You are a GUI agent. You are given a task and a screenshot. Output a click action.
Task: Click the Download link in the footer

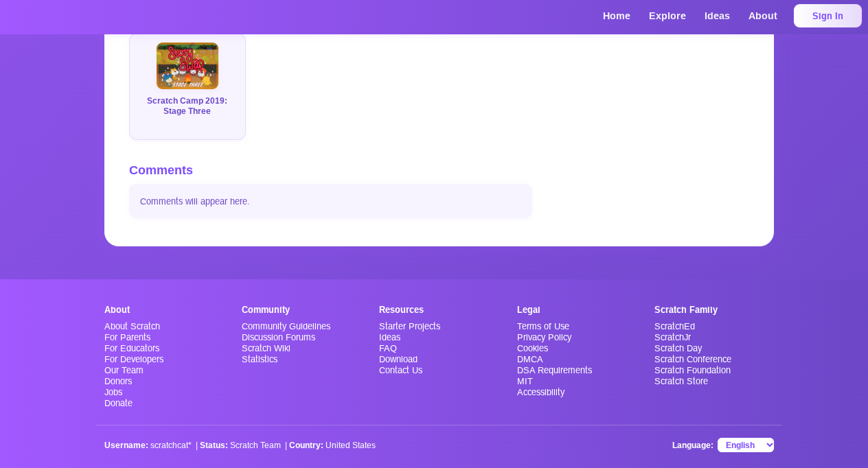[398, 360]
